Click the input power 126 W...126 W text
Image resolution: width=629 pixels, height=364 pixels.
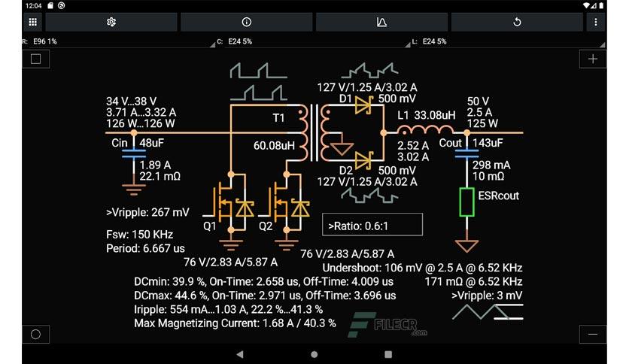[141, 123]
